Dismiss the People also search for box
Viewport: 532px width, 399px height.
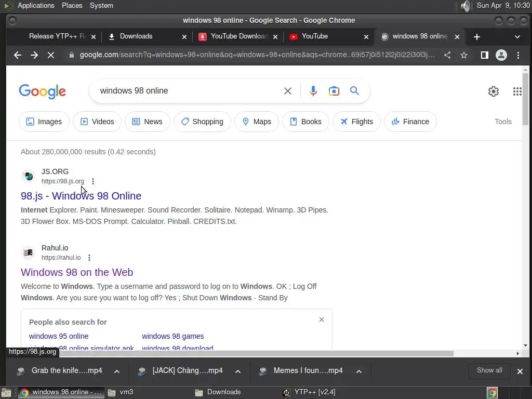pyautogui.click(x=322, y=320)
